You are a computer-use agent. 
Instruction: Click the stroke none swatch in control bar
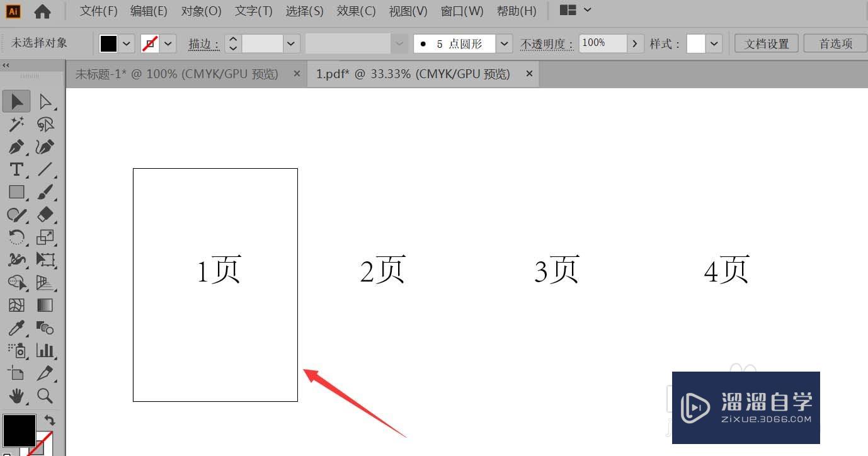click(x=149, y=43)
